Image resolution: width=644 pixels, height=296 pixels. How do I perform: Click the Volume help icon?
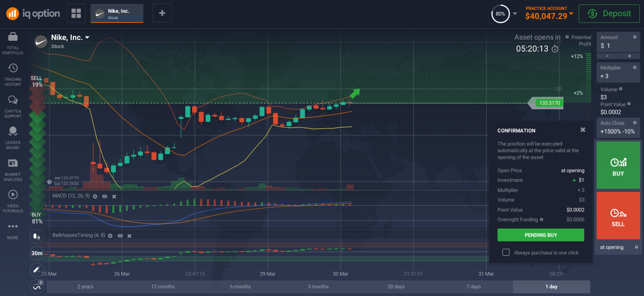click(x=621, y=89)
